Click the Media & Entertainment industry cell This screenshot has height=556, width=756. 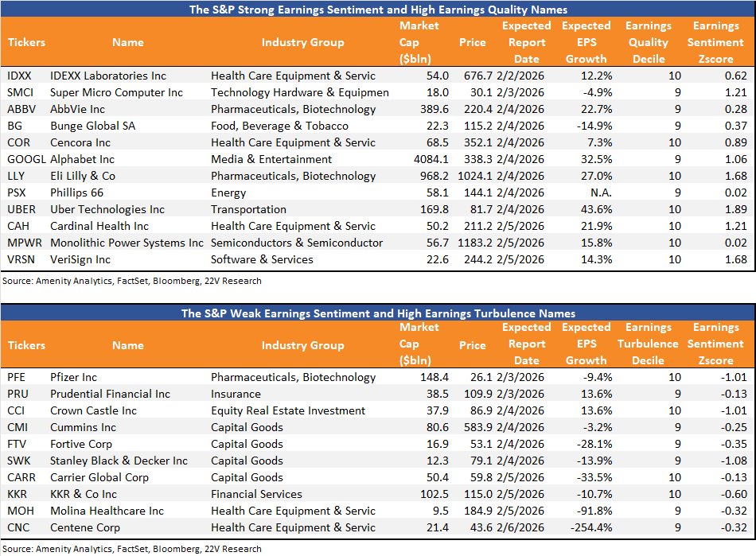click(271, 159)
